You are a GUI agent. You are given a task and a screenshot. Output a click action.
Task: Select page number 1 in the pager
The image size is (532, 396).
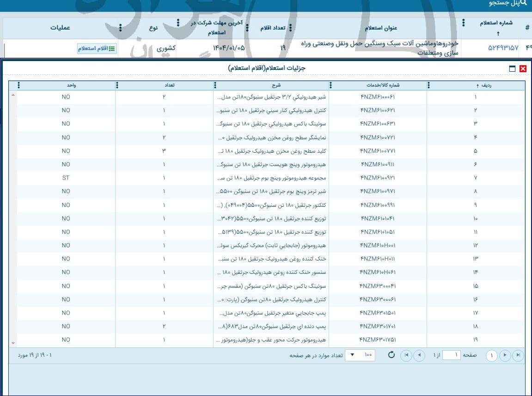pyautogui.click(x=492, y=355)
